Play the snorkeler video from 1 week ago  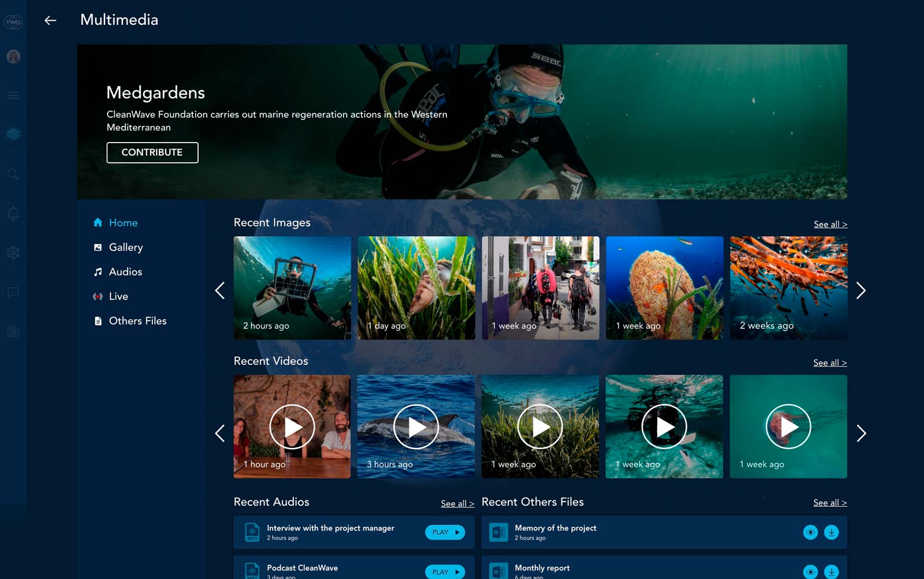(664, 427)
